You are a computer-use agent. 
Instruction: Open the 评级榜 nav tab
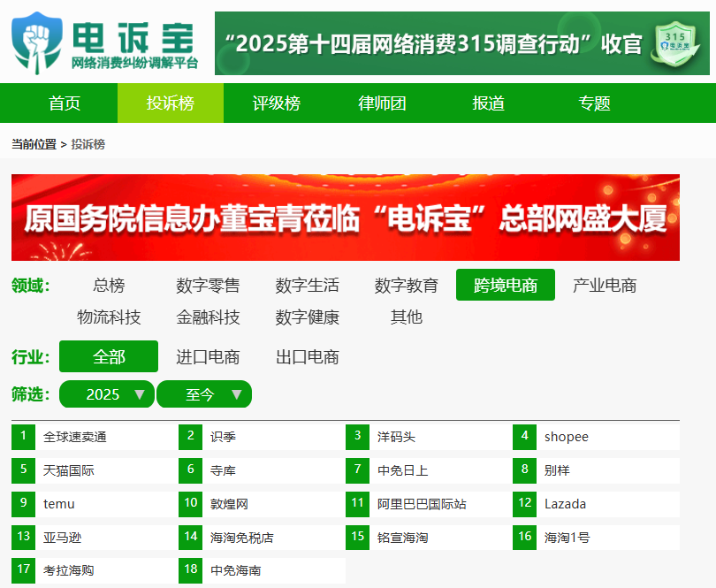277,103
